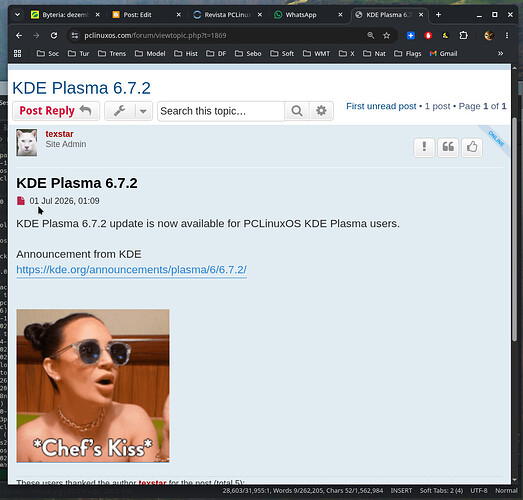This screenshot has width=523, height=500.
Task: Open the Extensions puzzle menu
Action: click(463, 35)
